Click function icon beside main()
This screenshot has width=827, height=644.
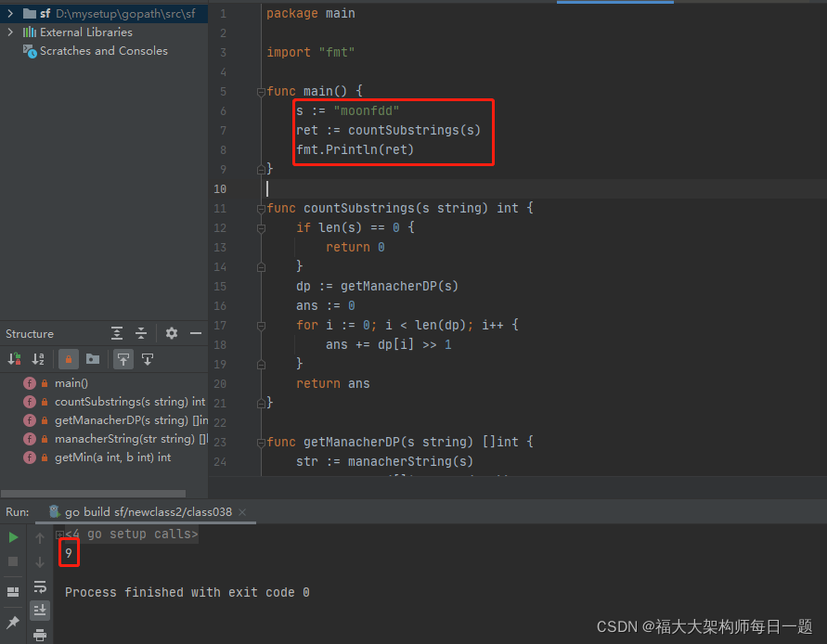pyautogui.click(x=30, y=383)
